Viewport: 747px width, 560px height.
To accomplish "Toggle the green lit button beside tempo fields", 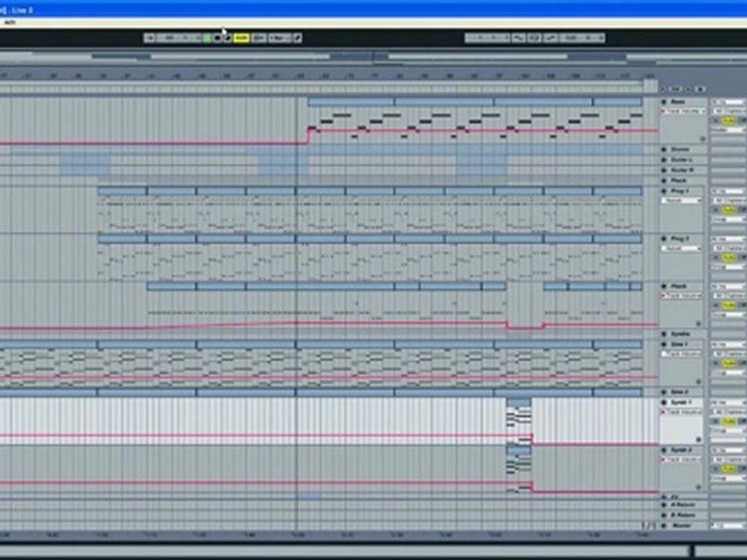I will [207, 38].
